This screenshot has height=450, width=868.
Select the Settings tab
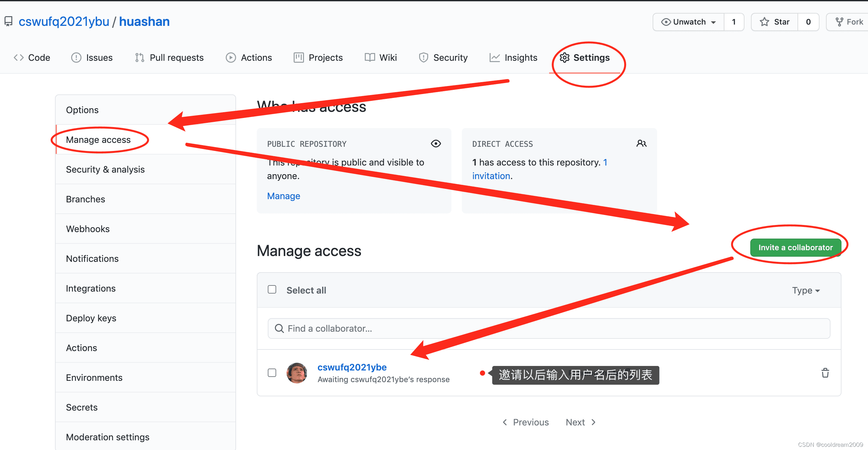[x=585, y=58]
